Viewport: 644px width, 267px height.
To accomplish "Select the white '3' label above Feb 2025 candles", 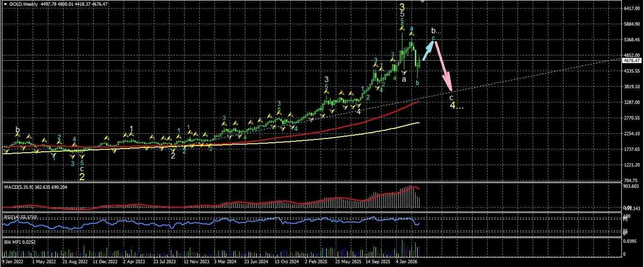I will [x=327, y=80].
